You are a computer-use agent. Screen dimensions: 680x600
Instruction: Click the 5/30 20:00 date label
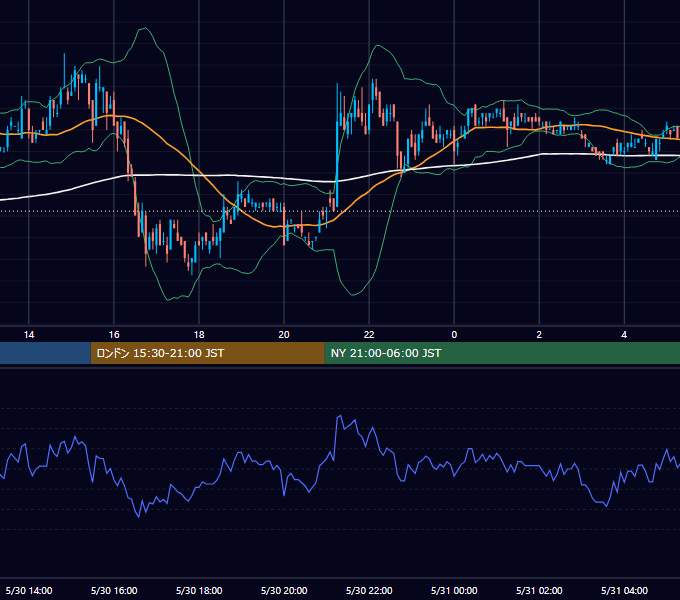pos(284,590)
